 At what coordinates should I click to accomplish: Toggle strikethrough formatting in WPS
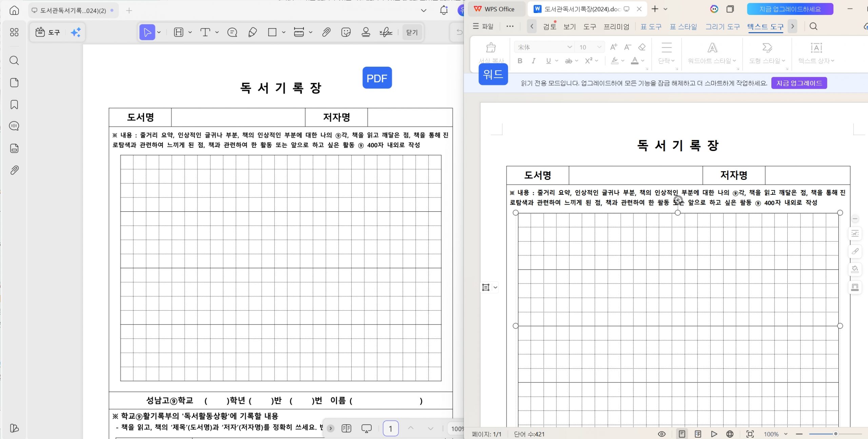tap(569, 61)
